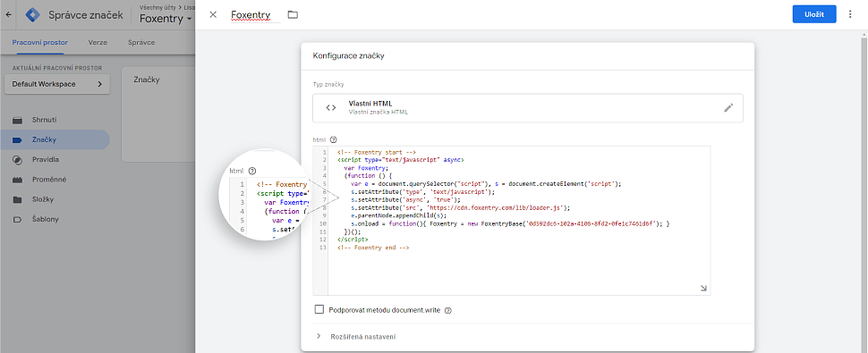Click the back arrow in Tag Manager header
Screen dimensions: 868x353
click(8, 15)
